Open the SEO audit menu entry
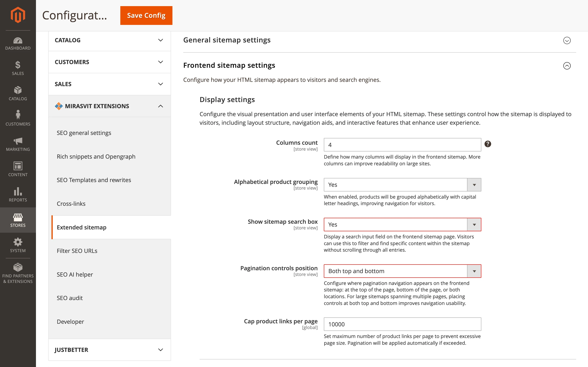This screenshot has height=367, width=588. [70, 298]
